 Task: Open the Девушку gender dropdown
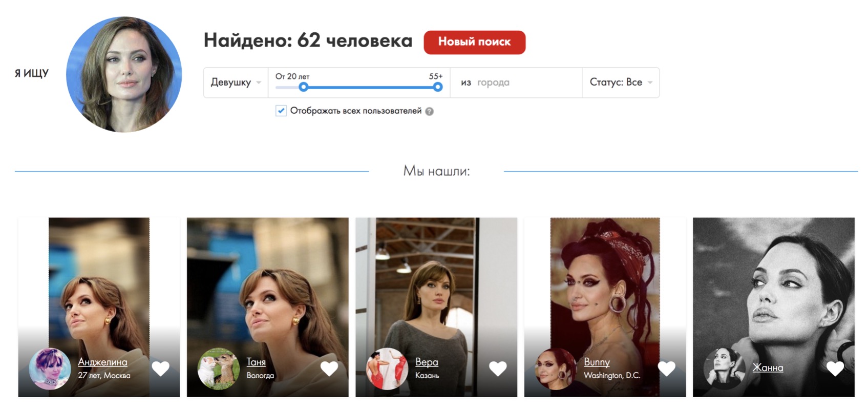point(236,83)
